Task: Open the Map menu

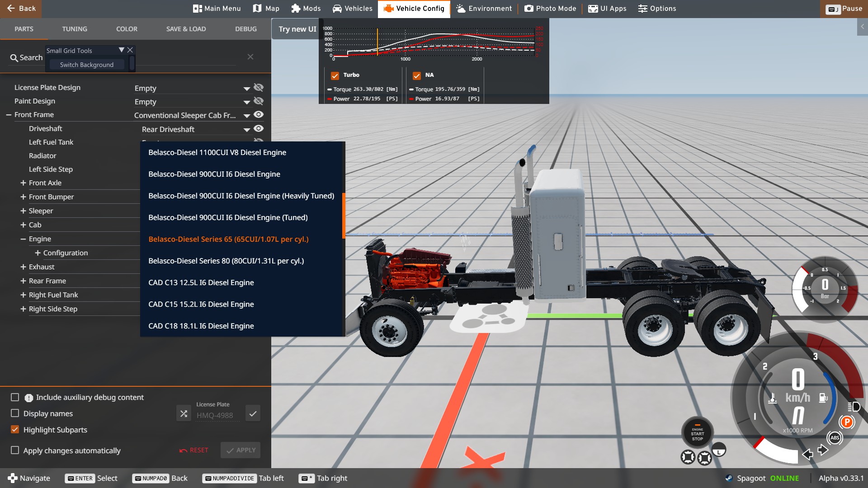Action: click(266, 9)
